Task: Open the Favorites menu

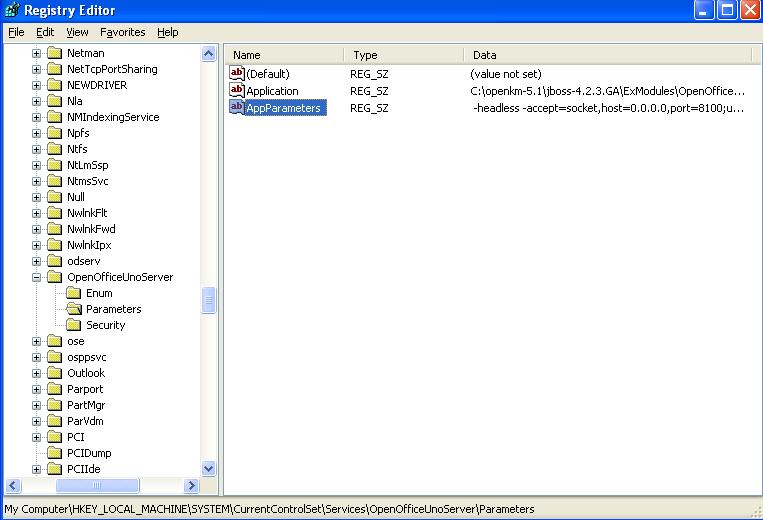Action: pyautogui.click(x=123, y=32)
